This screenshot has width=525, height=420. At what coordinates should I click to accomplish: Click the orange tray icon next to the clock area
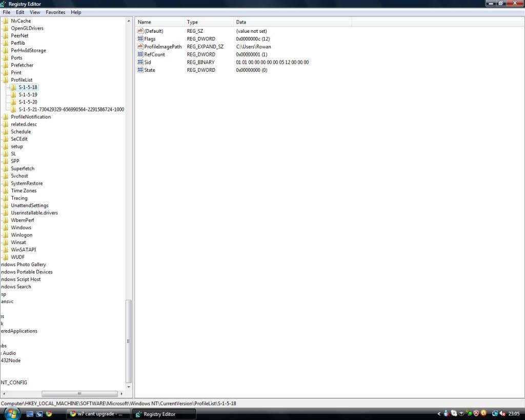pyautogui.click(x=483, y=414)
